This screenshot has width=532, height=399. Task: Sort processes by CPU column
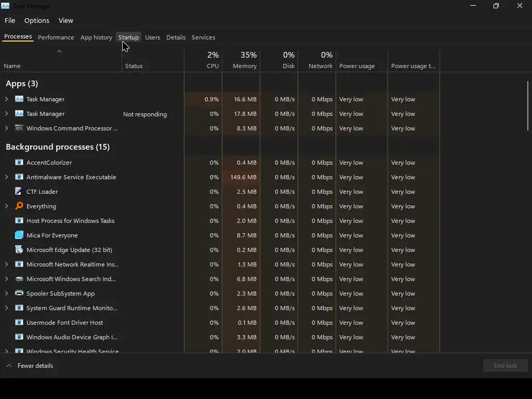203,61
